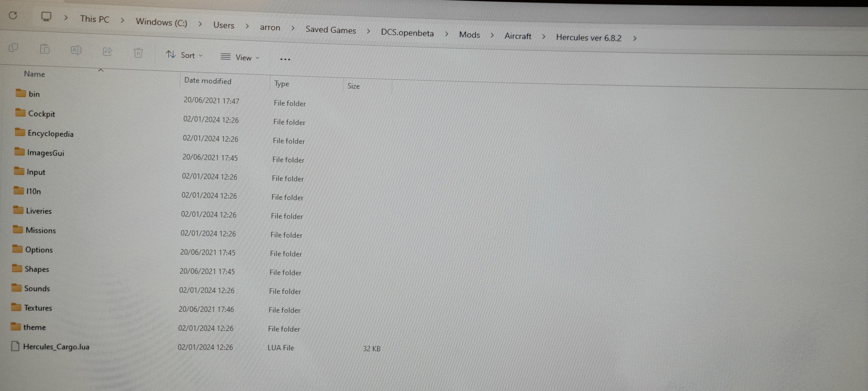Navigate to DCS.openbeta breadcrumb
Viewport: 868px width, 391px height.
pos(407,33)
